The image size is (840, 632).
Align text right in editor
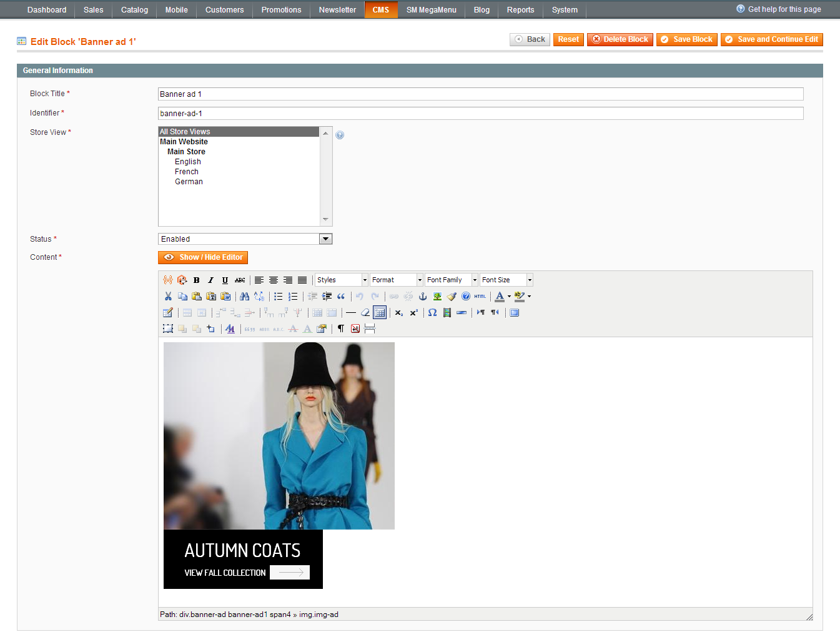[x=287, y=280]
